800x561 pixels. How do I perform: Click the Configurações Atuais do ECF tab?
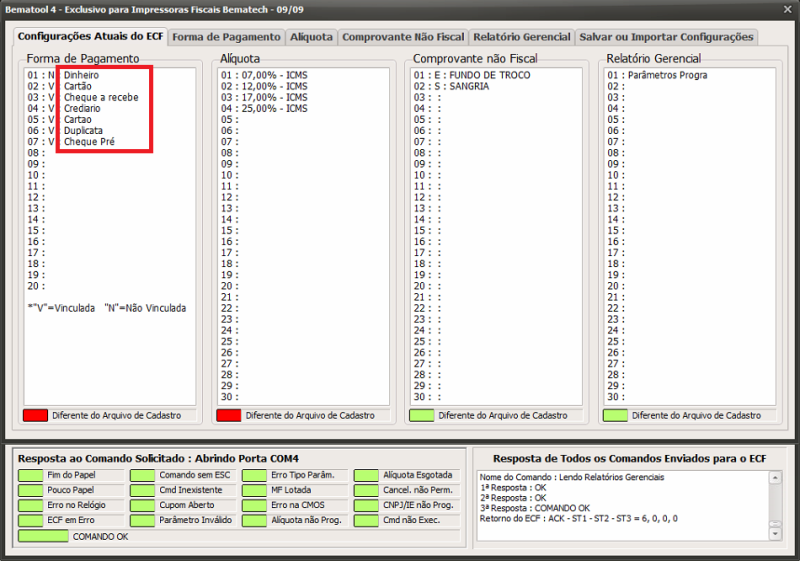90,36
